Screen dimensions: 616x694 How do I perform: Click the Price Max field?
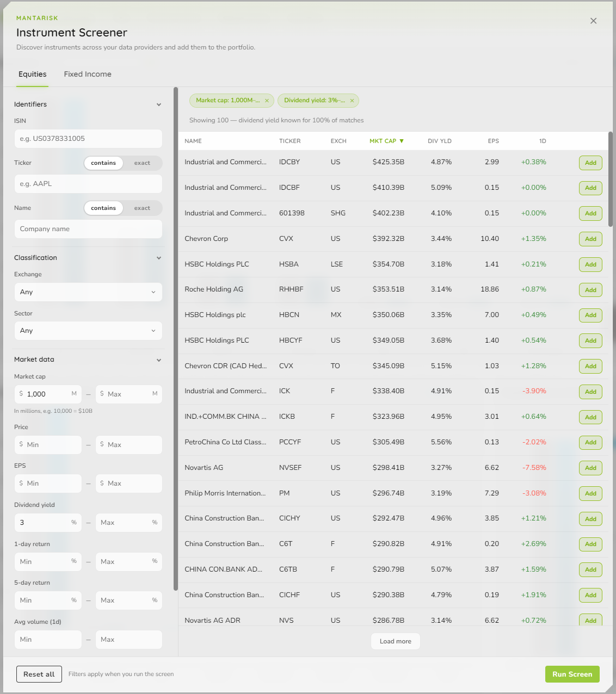coord(129,444)
